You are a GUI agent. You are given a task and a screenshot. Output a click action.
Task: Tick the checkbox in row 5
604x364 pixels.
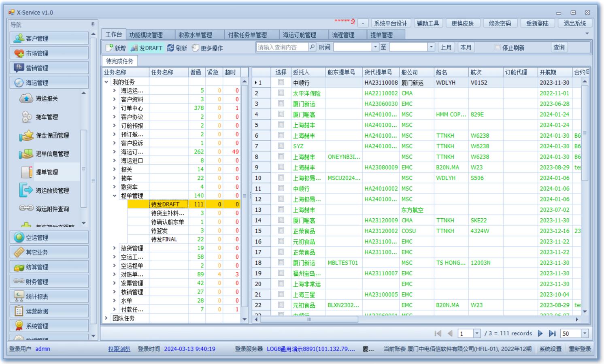pyautogui.click(x=281, y=125)
